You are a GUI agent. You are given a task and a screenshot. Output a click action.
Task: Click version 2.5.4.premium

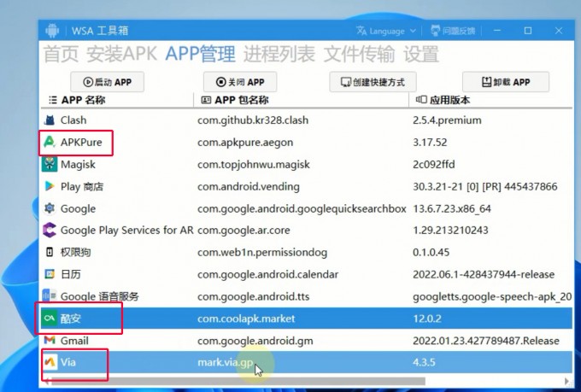point(447,120)
